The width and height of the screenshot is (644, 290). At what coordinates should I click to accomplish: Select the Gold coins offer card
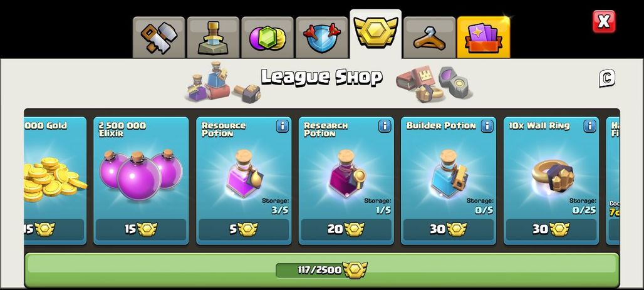[x=55, y=181]
